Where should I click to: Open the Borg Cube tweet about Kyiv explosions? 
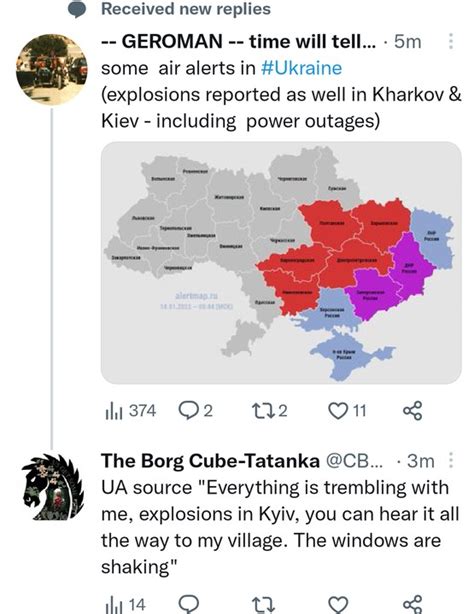pyautogui.click(x=280, y=527)
